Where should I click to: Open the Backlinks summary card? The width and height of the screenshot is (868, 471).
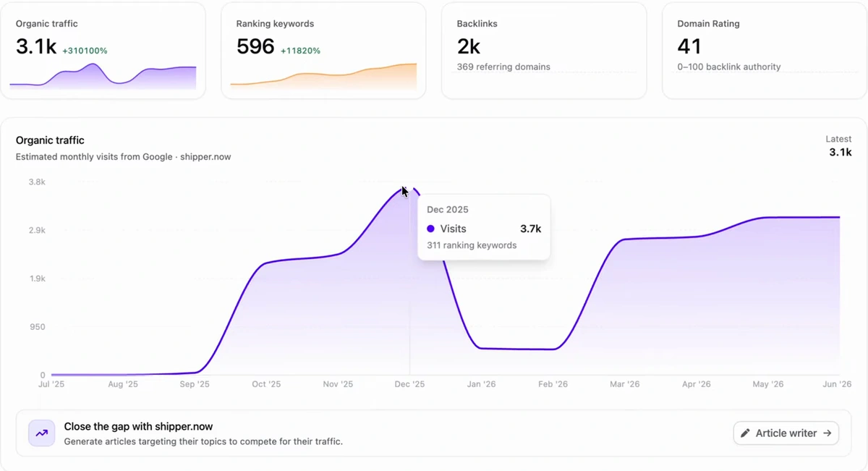coord(544,51)
